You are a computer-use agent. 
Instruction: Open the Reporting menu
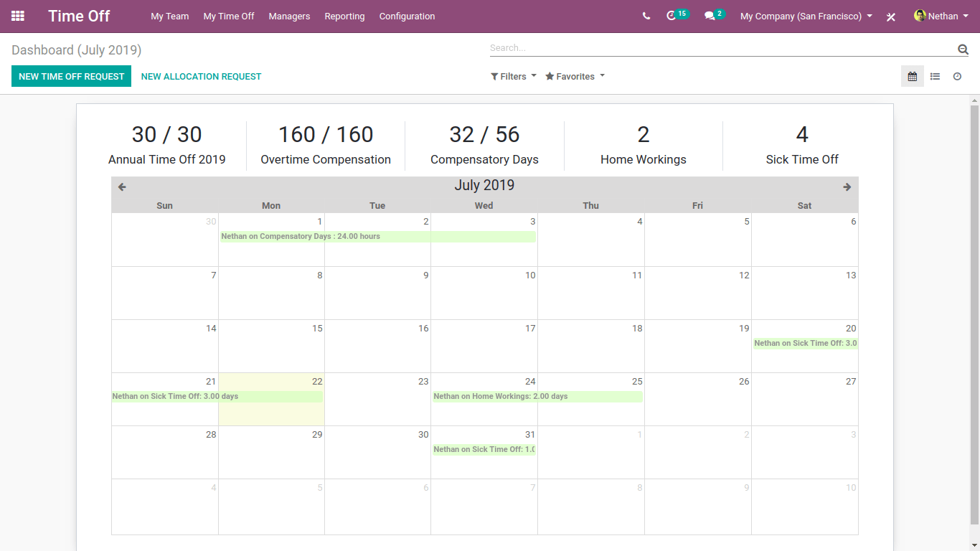coord(344,16)
